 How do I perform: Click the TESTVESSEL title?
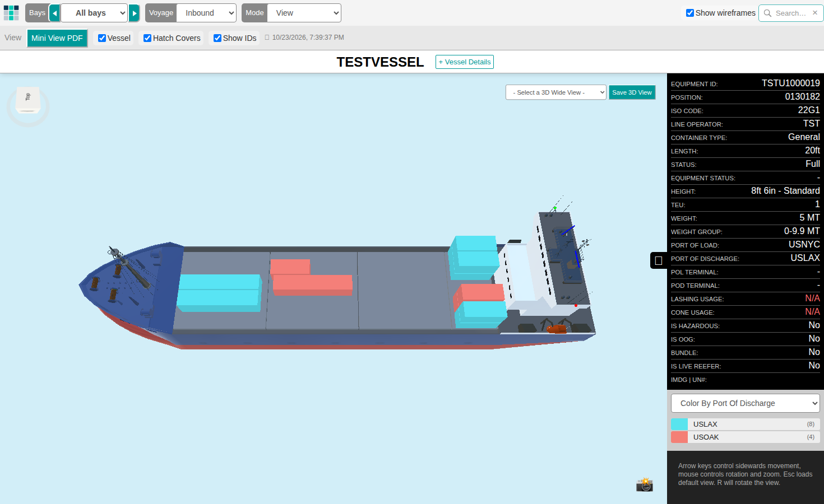[380, 62]
